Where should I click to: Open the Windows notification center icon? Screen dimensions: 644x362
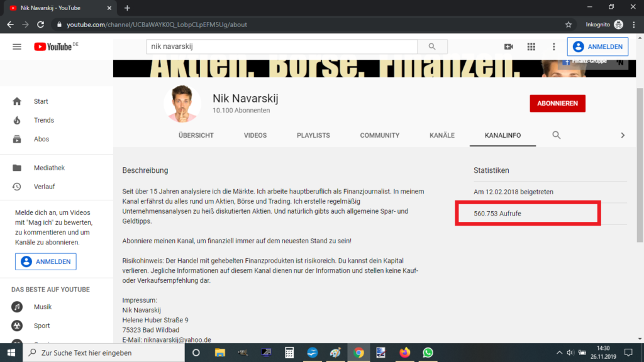[628, 353]
